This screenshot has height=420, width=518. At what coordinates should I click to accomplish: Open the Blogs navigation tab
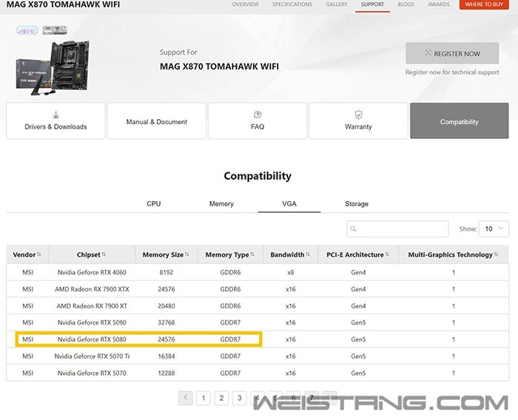(406, 4)
